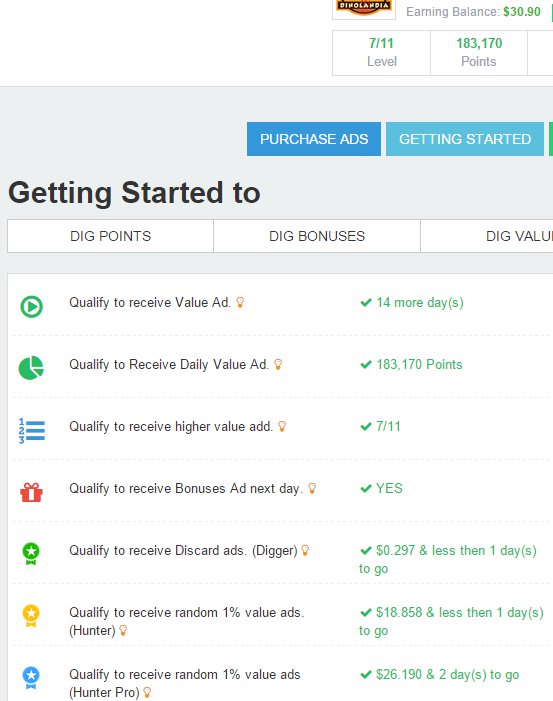This screenshot has height=701, width=553.
Task: Click the Dinolandia logo thumbnail
Action: coord(364,8)
